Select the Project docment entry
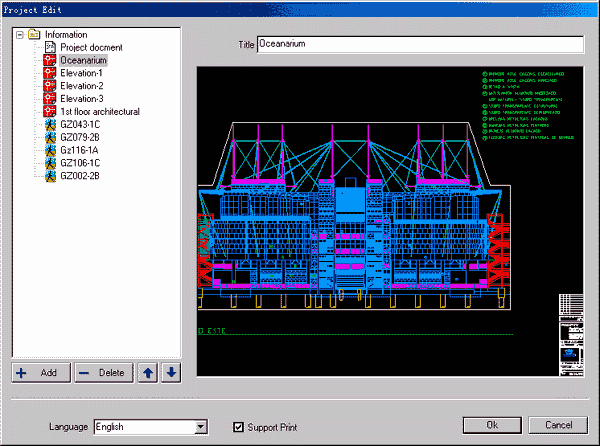This screenshot has height=446, width=600. pos(91,47)
